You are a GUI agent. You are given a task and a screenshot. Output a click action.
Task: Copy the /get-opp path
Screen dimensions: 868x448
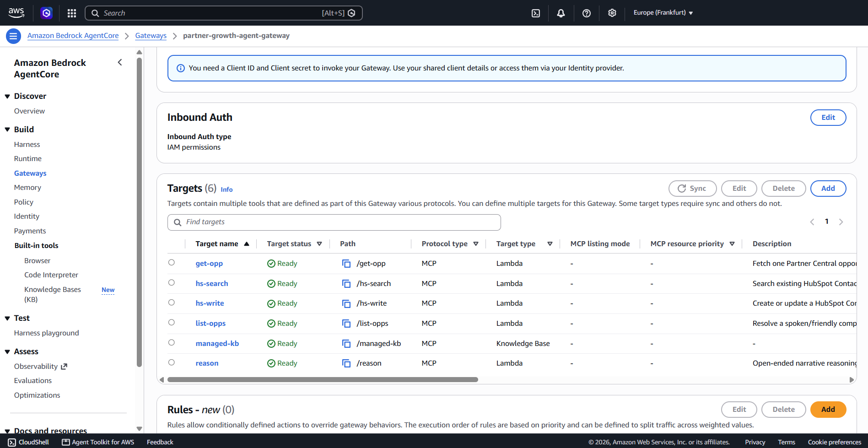point(346,264)
